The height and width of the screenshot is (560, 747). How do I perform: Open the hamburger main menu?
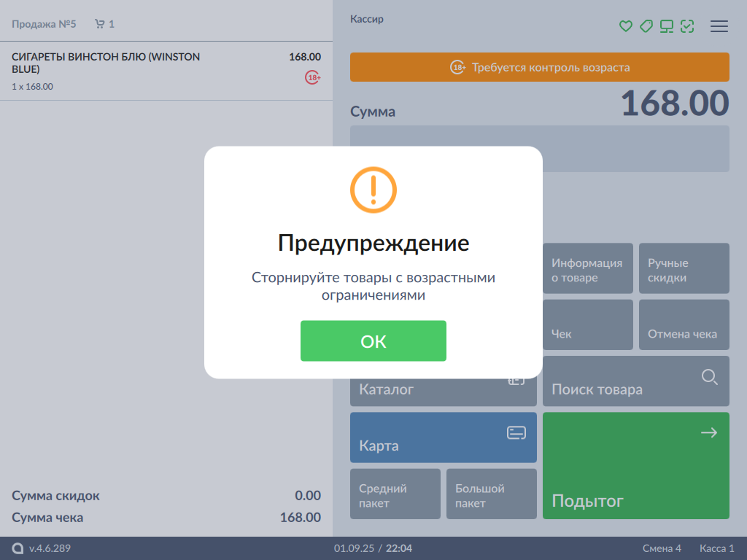[719, 26]
